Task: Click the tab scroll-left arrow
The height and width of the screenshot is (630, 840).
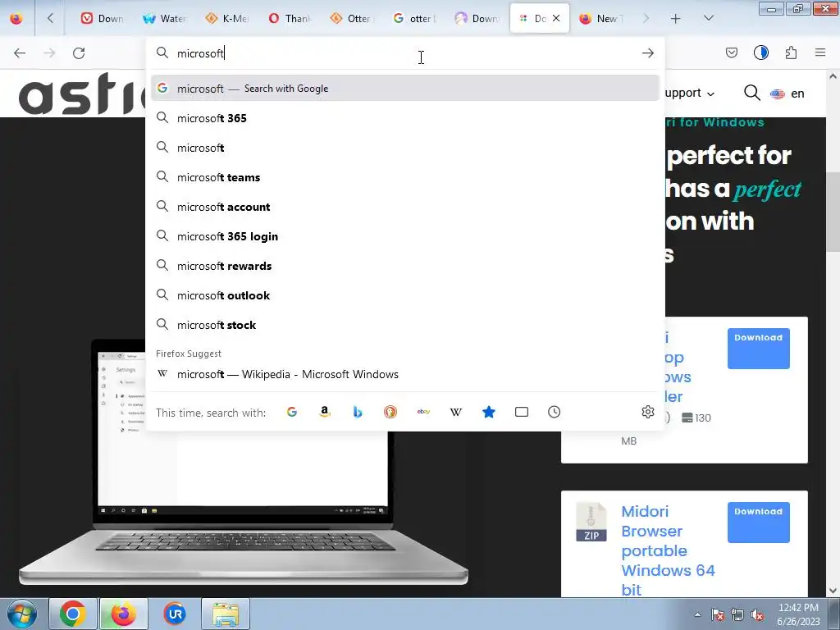Action: coord(50,18)
